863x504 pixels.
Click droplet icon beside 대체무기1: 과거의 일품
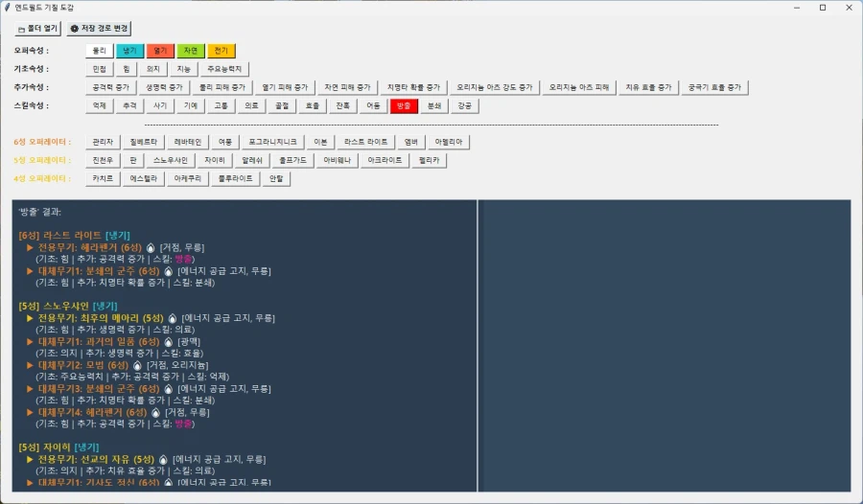pos(168,342)
